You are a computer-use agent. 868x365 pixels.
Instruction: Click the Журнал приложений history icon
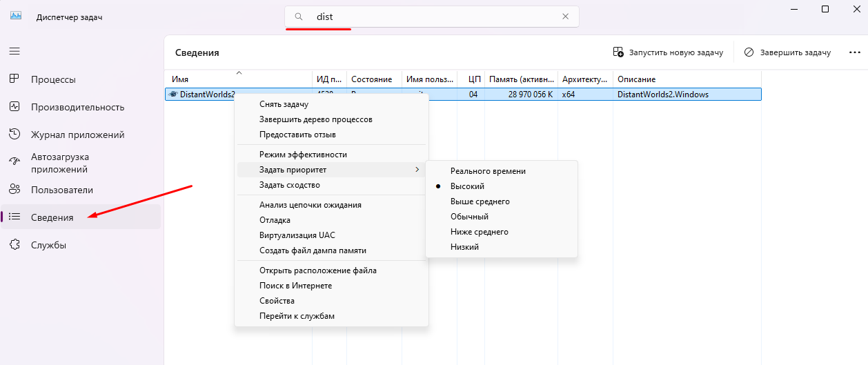[x=14, y=135]
